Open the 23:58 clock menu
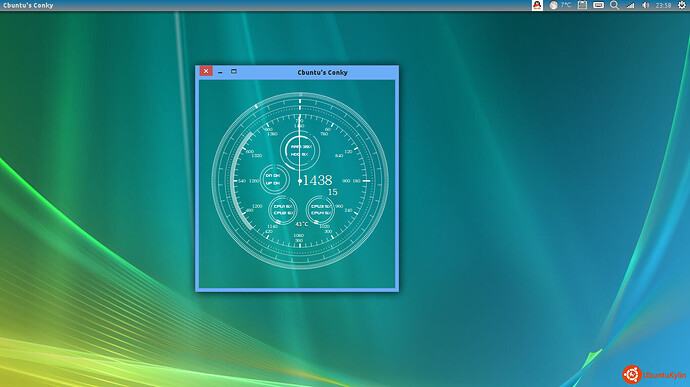Screen dimensions: 690x387 (x=663, y=5)
